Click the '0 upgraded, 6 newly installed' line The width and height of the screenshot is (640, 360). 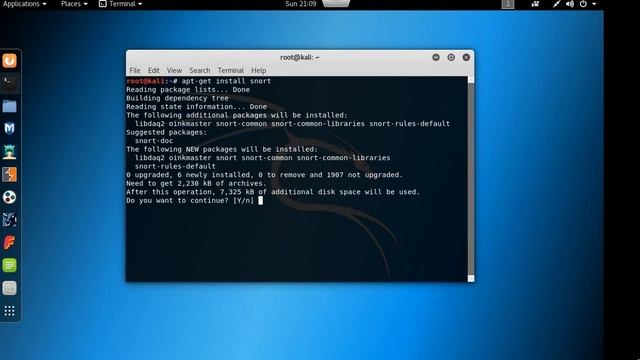(264, 175)
